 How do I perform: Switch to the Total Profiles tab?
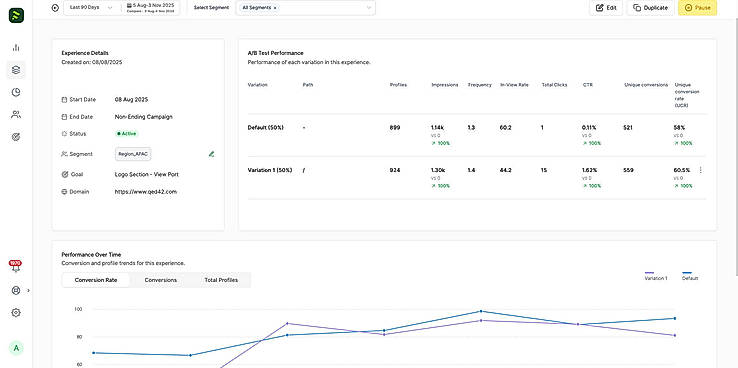click(221, 280)
